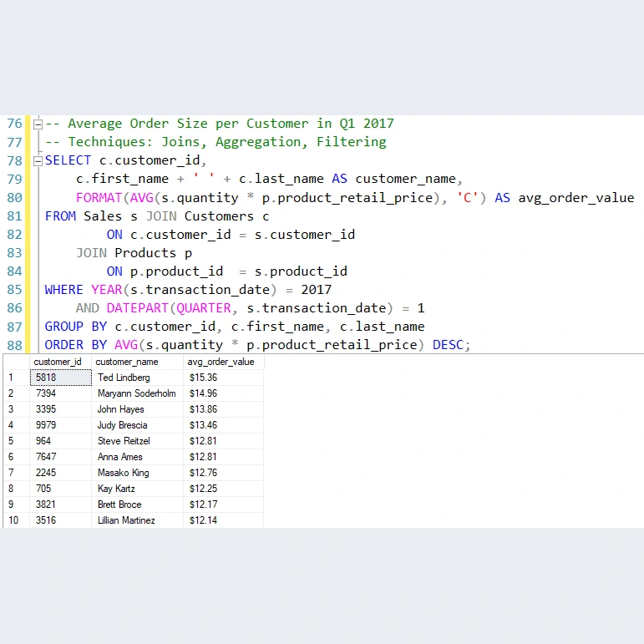Click the year value 2017 on line 85
The width and height of the screenshot is (644, 644).
point(317,290)
